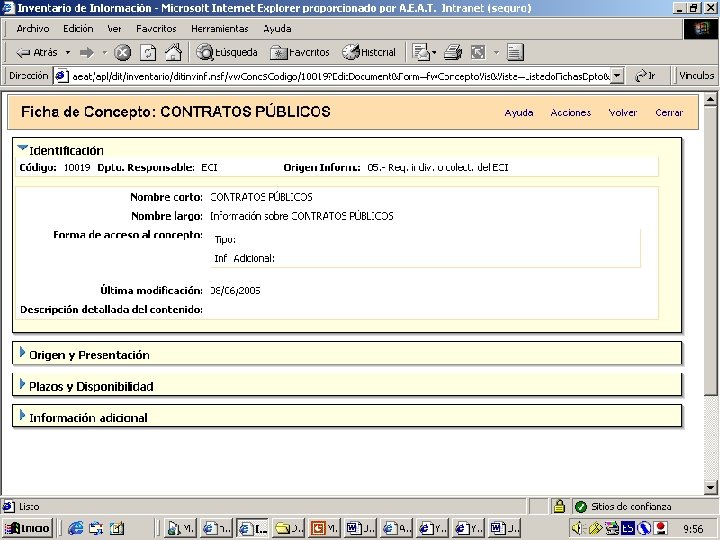This screenshot has width=720, height=540.
Task: Click the edit page toolbar icon
Action: click(x=478, y=52)
